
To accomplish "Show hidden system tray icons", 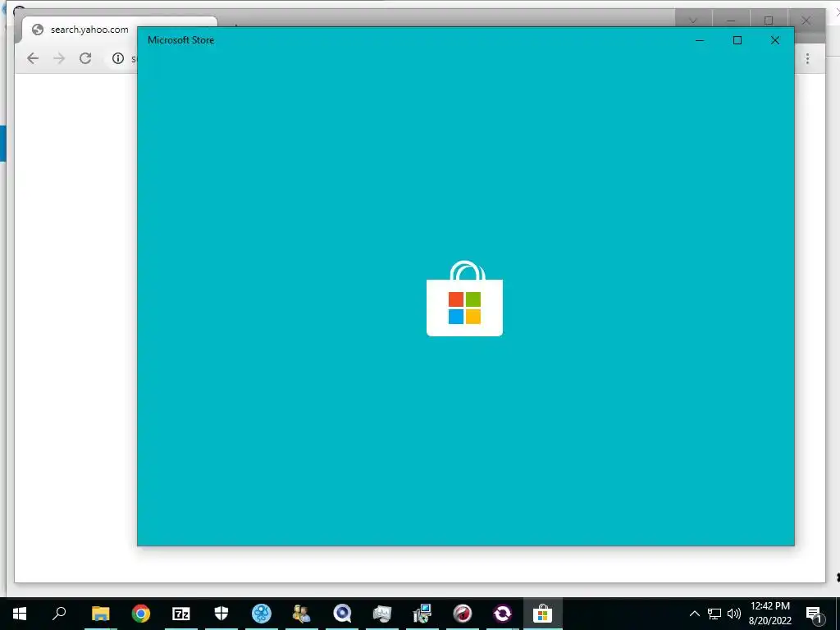I will coord(694,614).
